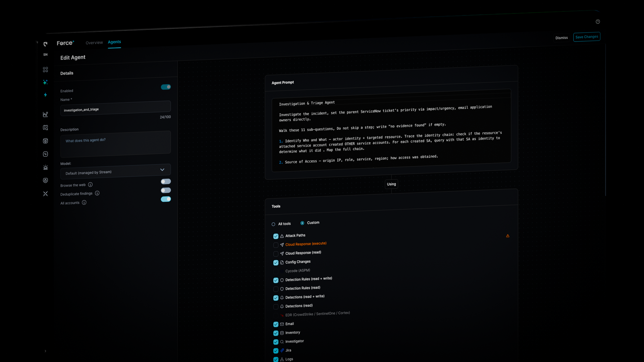
Task: Click the help question mark icon
Action: 598,22
